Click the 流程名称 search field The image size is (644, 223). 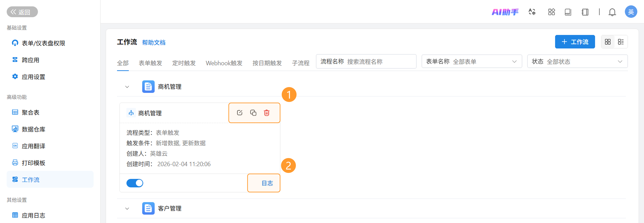380,62
